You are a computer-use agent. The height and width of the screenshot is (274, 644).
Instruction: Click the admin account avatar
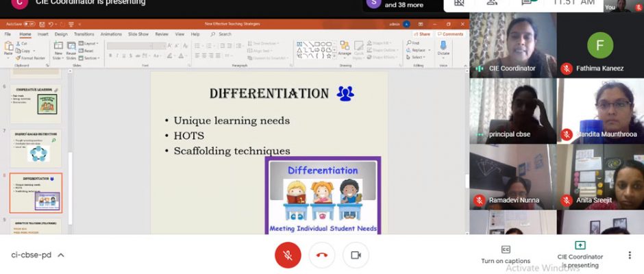click(406, 24)
